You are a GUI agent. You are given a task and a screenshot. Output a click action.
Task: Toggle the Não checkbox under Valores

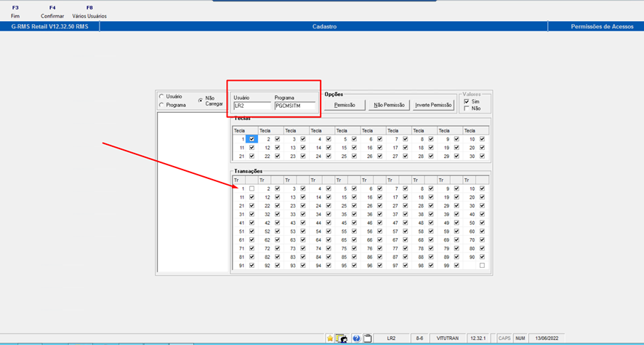466,108
